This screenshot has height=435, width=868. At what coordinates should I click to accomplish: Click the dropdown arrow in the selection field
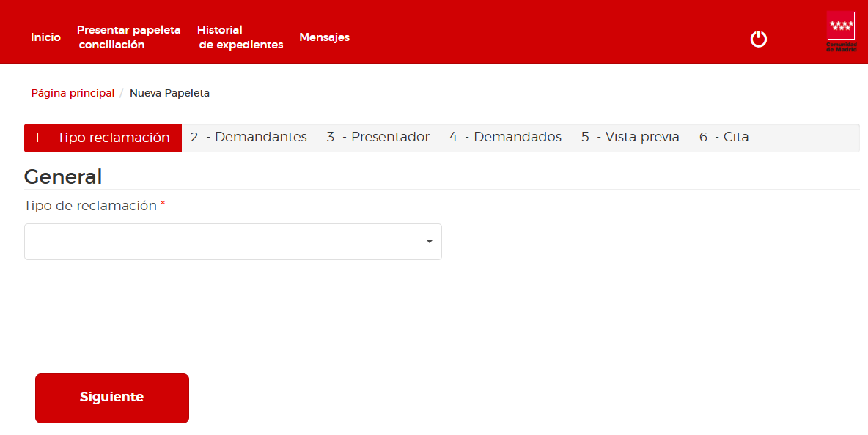[428, 241]
